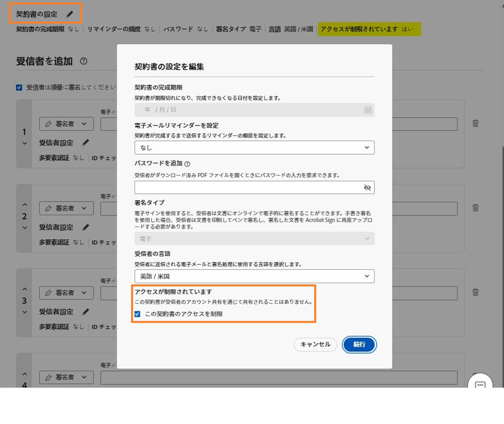Image resolution: width=504 pixels, height=424 pixels.
Task: Open the 英語 / 米国 language dropdown
Action: tap(254, 276)
